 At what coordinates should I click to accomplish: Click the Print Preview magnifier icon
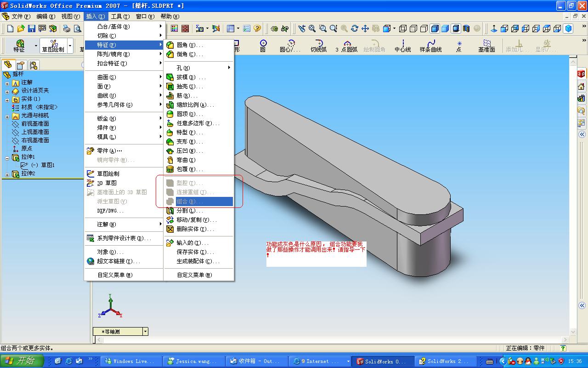coord(77,29)
